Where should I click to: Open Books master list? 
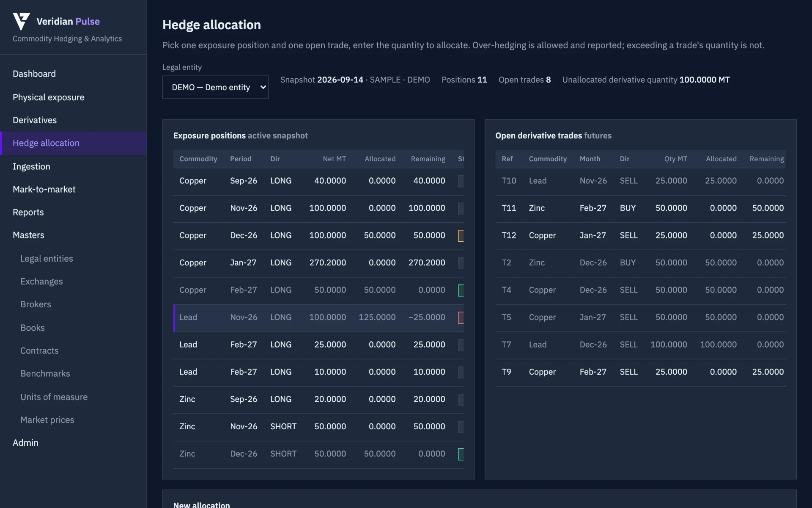click(x=73, y=328)
